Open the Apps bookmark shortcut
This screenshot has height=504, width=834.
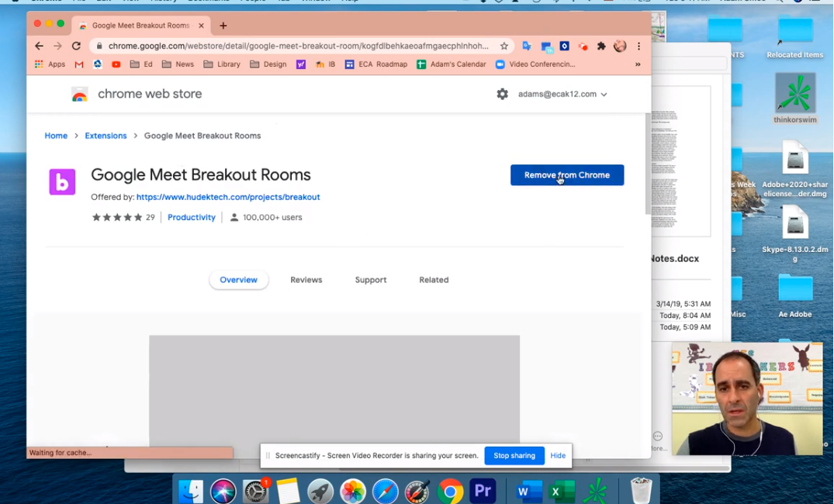pos(50,64)
